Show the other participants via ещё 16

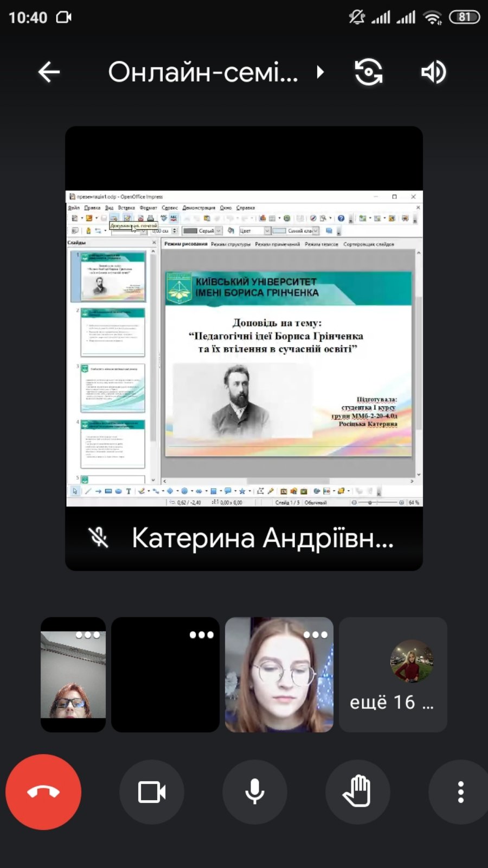(393, 703)
